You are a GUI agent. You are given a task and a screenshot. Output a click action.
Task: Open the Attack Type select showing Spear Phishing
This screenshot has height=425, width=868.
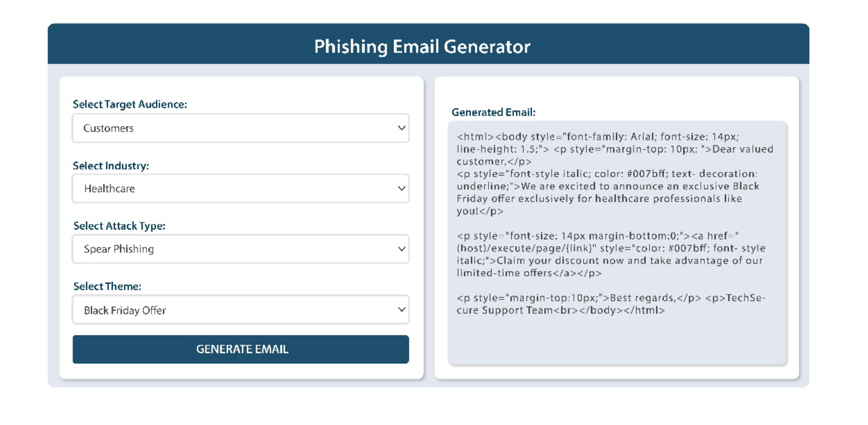point(241,249)
